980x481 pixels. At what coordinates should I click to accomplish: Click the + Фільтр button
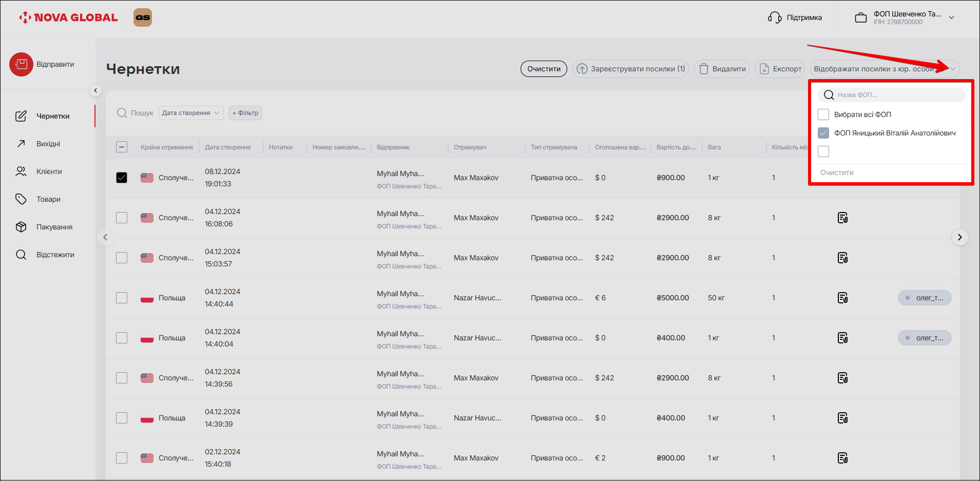click(x=245, y=113)
